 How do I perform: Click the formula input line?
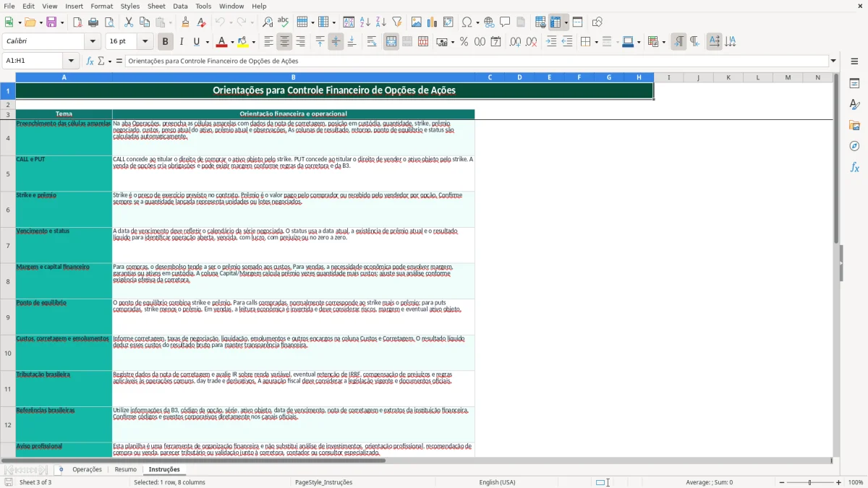click(477, 61)
